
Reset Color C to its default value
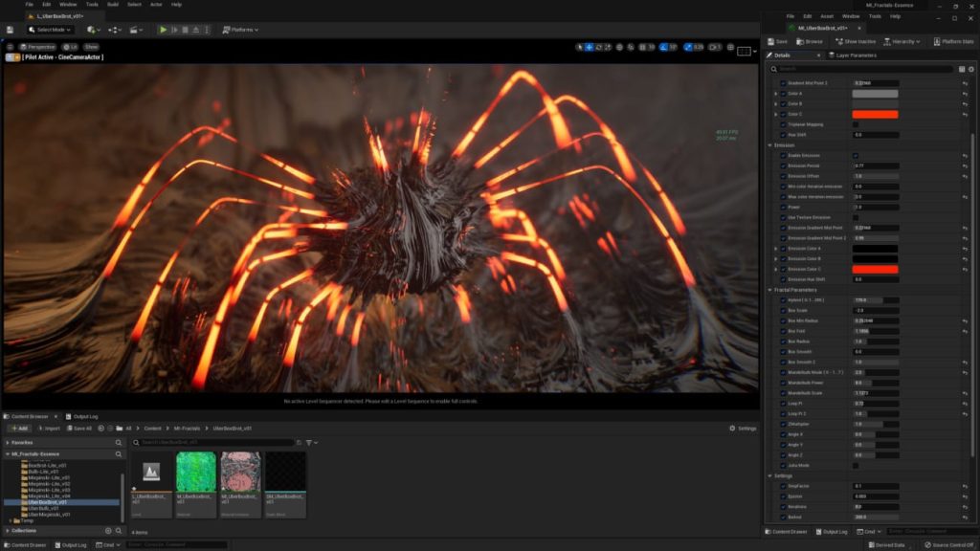pyautogui.click(x=965, y=114)
